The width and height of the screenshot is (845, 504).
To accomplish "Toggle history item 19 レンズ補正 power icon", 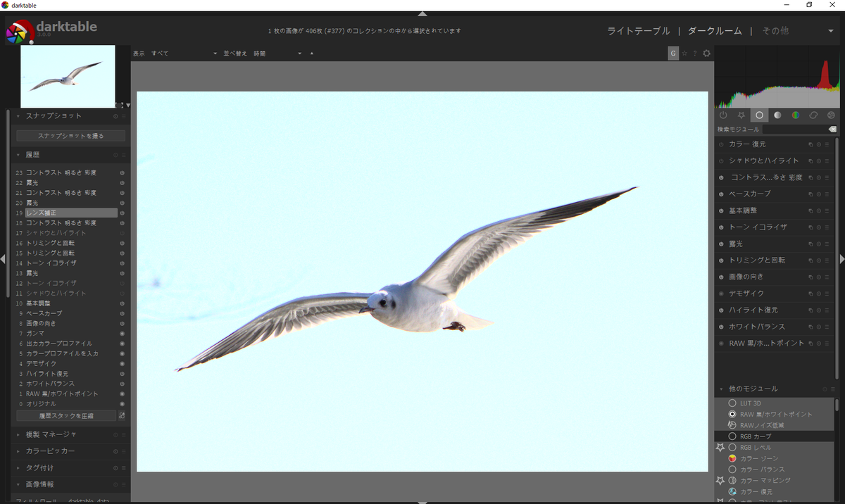I will coord(122,213).
